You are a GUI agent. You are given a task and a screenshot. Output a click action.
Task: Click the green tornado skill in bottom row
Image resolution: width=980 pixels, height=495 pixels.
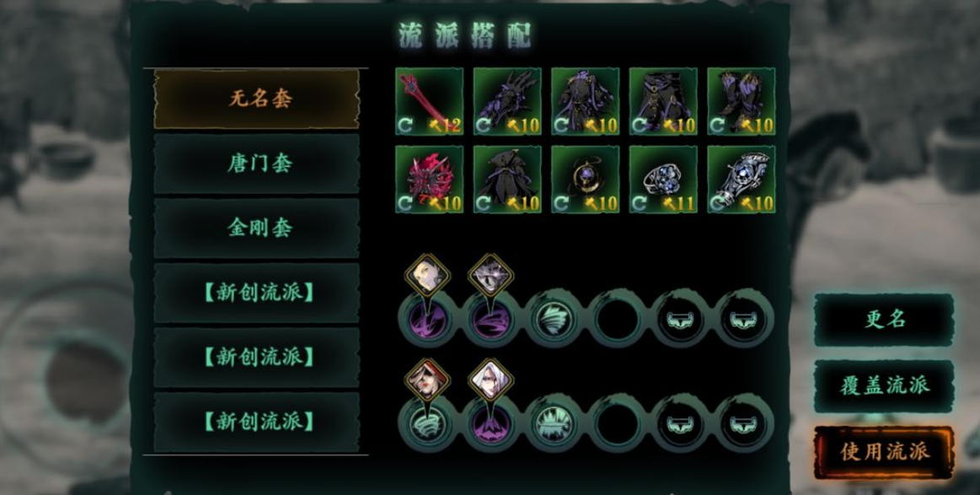pyautogui.click(x=428, y=423)
